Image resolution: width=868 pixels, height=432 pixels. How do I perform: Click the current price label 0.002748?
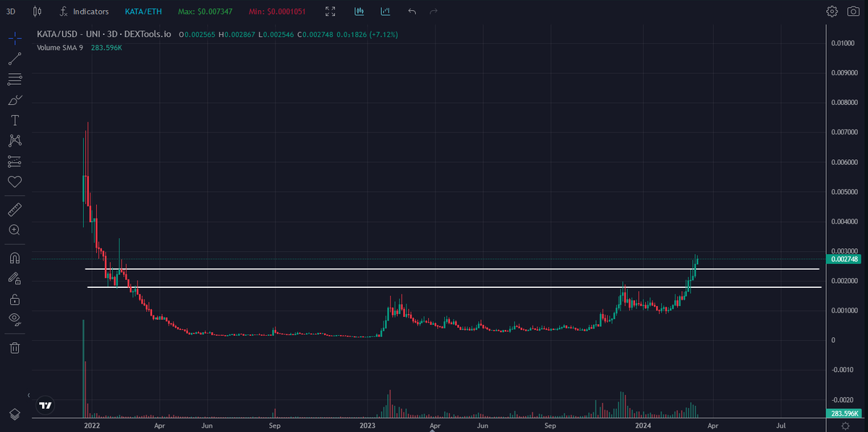[844, 259]
